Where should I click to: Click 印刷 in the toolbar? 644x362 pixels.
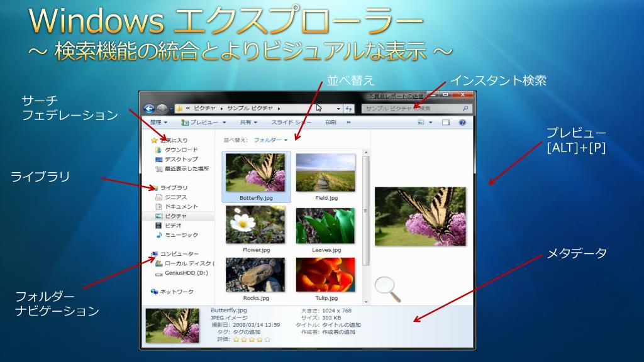(331, 123)
